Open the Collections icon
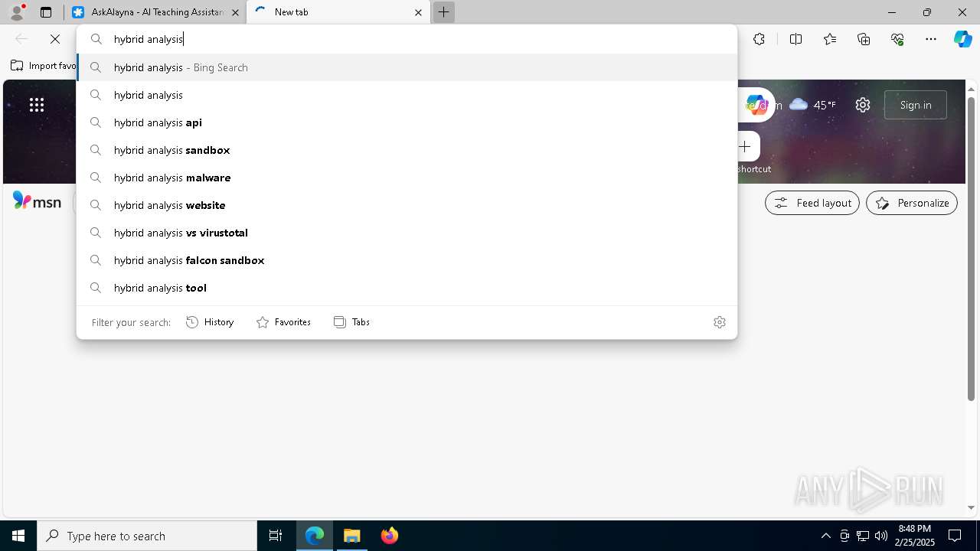 click(x=864, y=39)
